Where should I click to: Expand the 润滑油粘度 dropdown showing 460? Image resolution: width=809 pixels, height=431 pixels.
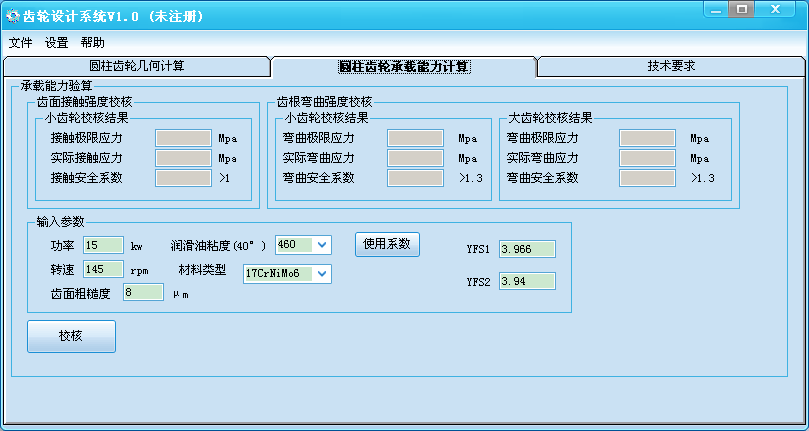coord(322,245)
